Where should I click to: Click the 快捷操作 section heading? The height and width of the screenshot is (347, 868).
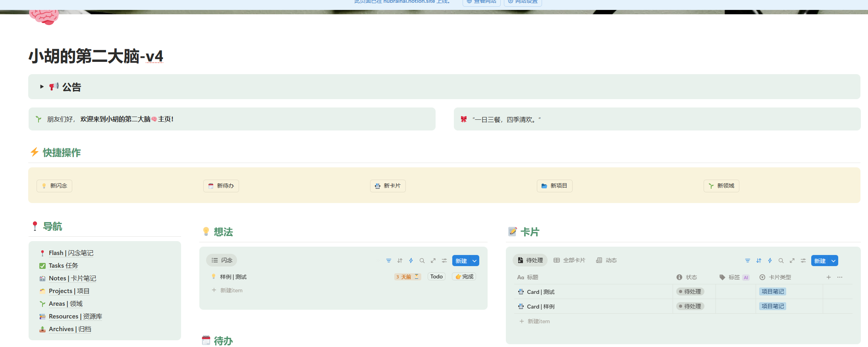[x=62, y=153]
